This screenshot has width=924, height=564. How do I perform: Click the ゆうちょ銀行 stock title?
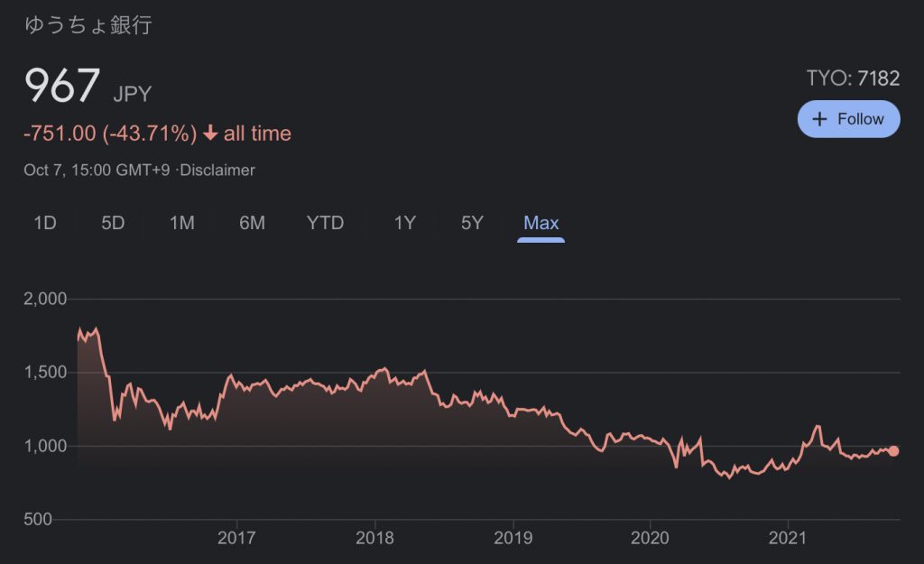88,25
